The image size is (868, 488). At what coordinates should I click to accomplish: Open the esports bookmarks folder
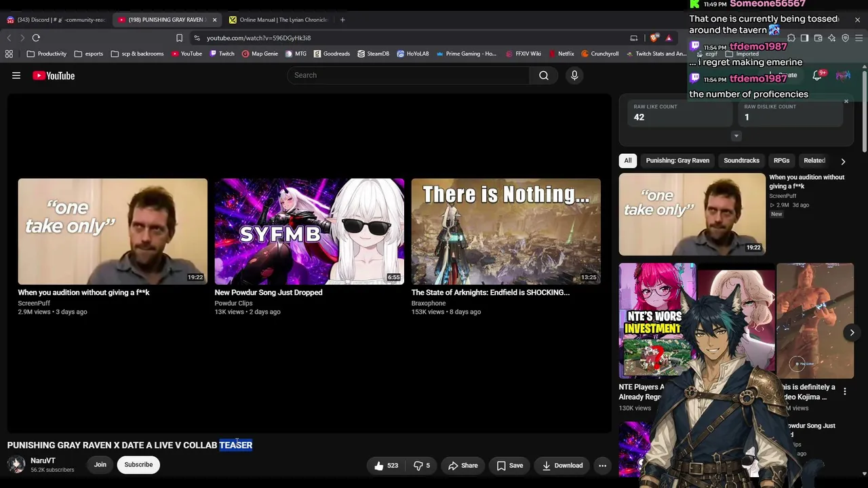[x=89, y=54]
